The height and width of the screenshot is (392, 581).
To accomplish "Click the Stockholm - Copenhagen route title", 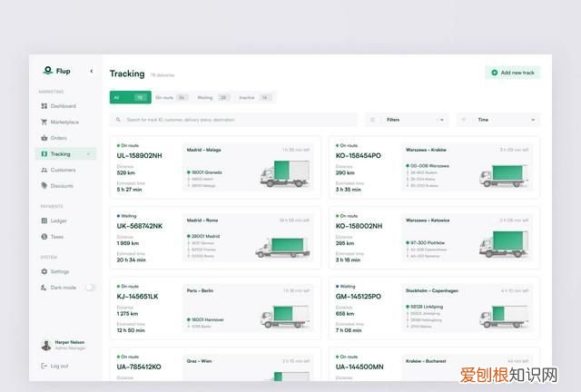I will (432, 290).
